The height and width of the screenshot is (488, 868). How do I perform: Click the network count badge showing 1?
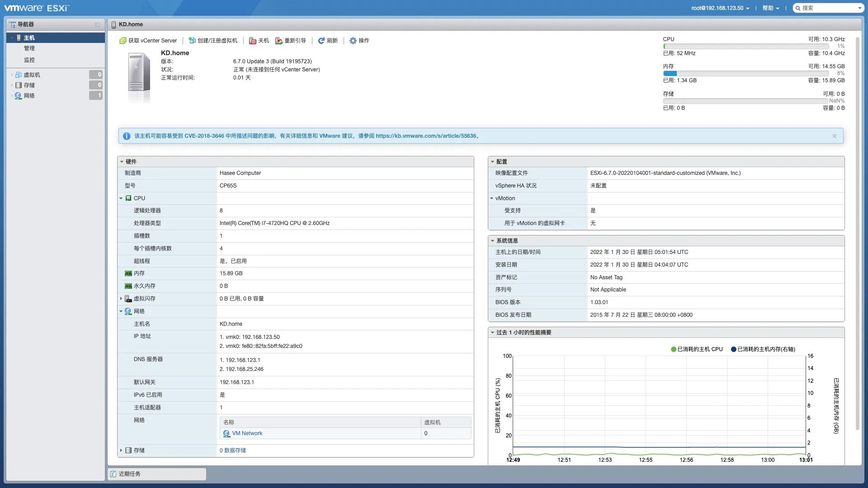pos(96,96)
